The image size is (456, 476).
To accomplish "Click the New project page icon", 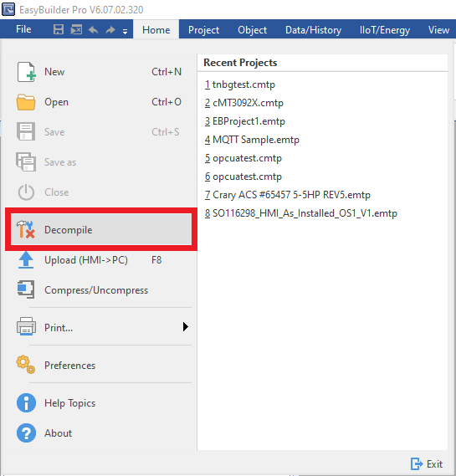I will 26,72.
